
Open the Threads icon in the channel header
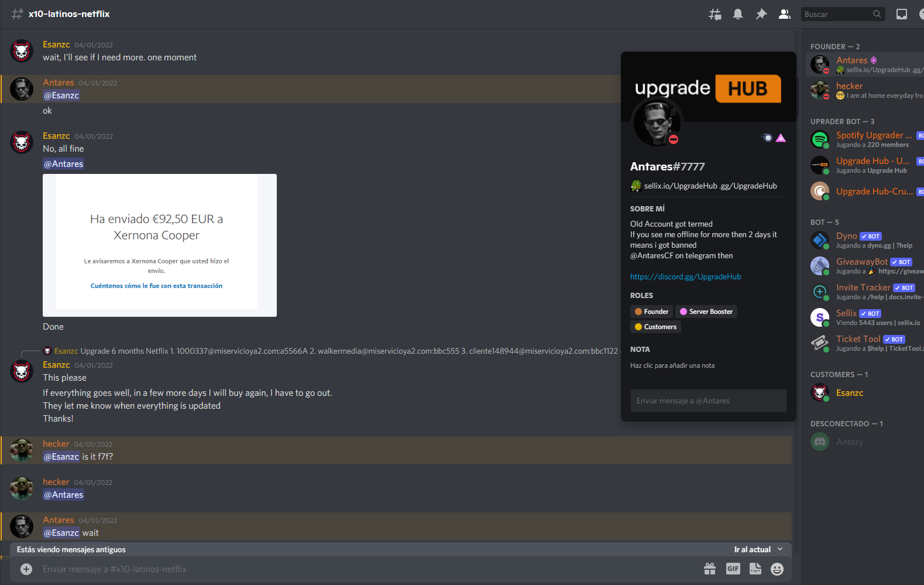click(x=715, y=14)
